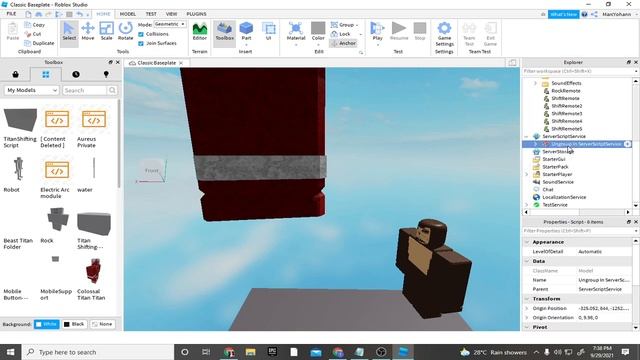Screen dimensions: 640x360
Task: Open Creations lightbulb tab in Toolbox
Action: (x=106, y=74)
